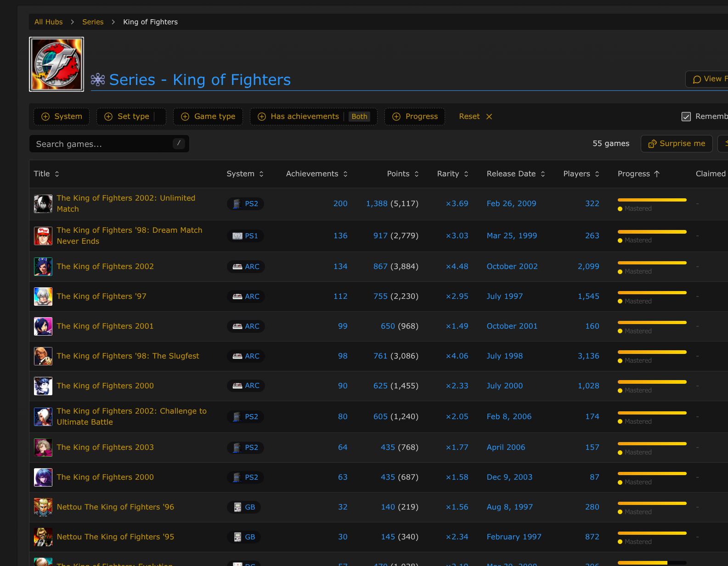Click The King of Fighters 2002 arcade icon
The width and height of the screenshot is (728, 566).
43,267
